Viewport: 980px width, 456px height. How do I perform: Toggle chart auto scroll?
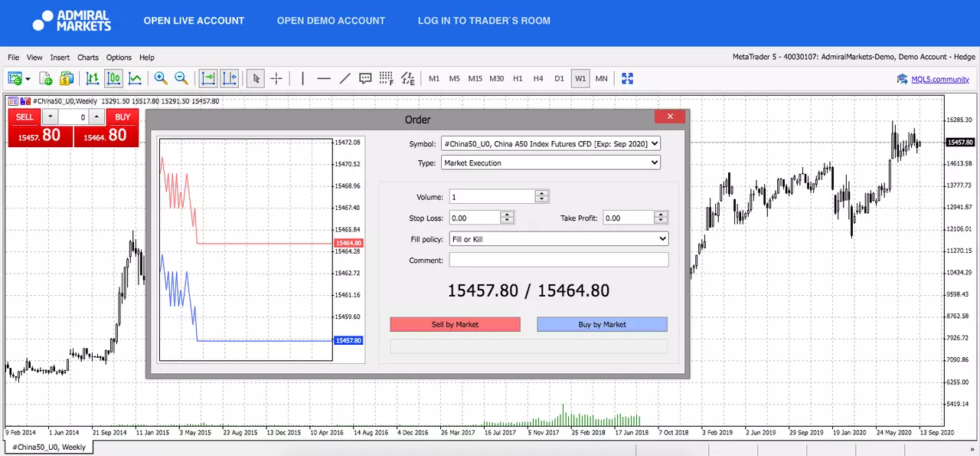tap(207, 78)
